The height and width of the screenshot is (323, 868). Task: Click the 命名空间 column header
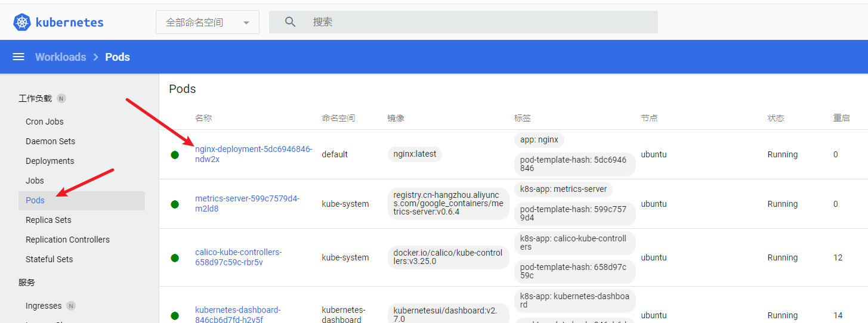coord(338,118)
